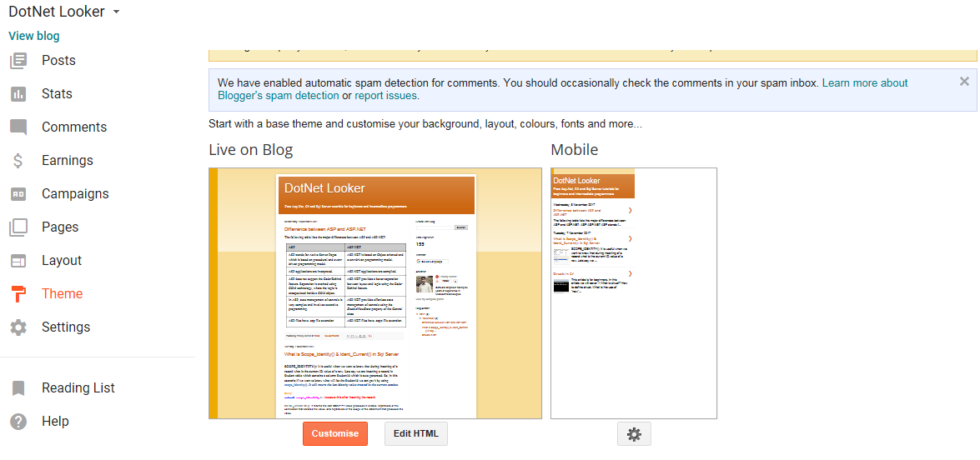Go to Stats menu item

57,94
